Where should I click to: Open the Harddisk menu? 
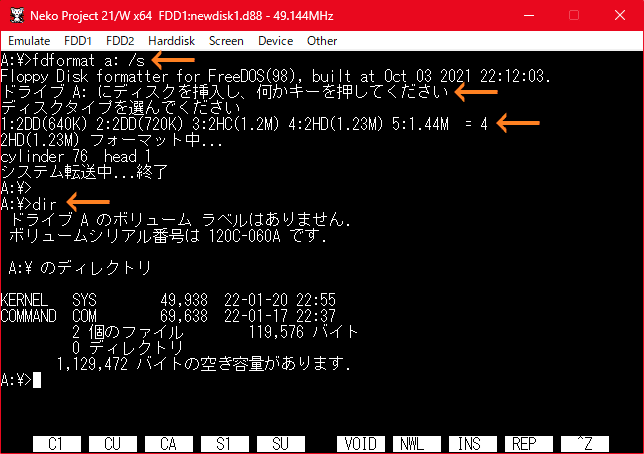(x=171, y=41)
